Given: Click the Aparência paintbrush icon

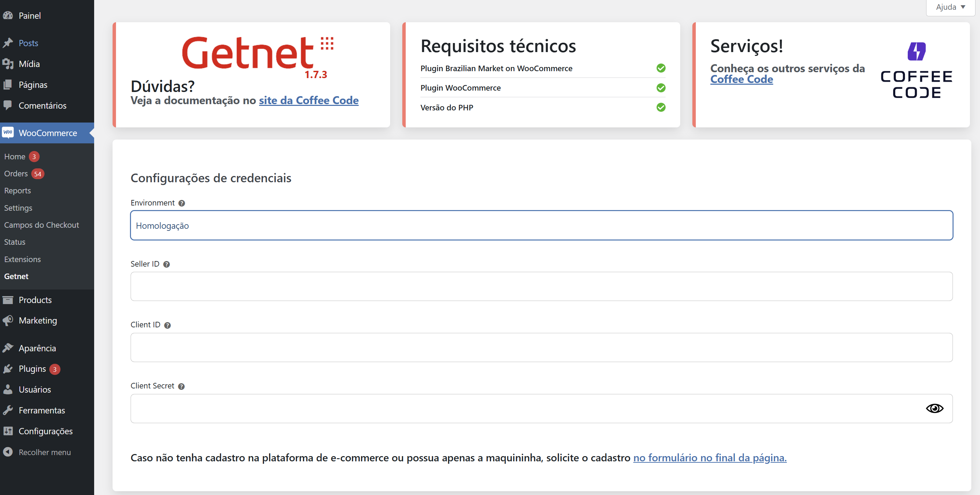Looking at the screenshot, I should (x=8, y=348).
